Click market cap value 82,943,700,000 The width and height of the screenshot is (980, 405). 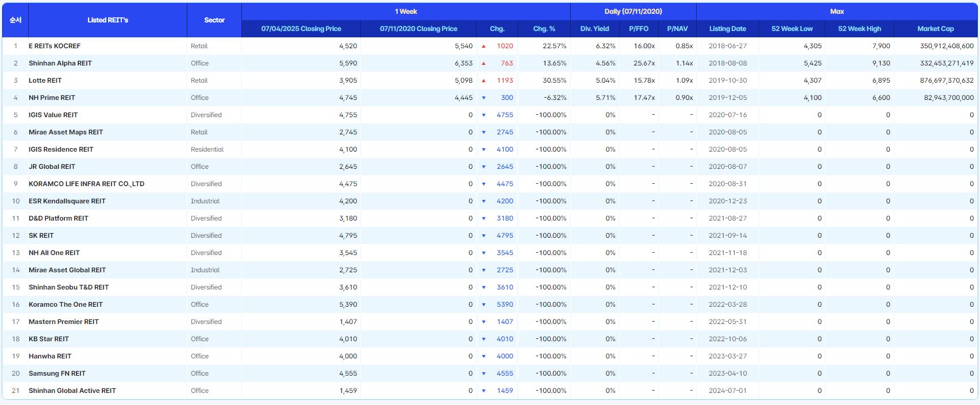(x=949, y=98)
